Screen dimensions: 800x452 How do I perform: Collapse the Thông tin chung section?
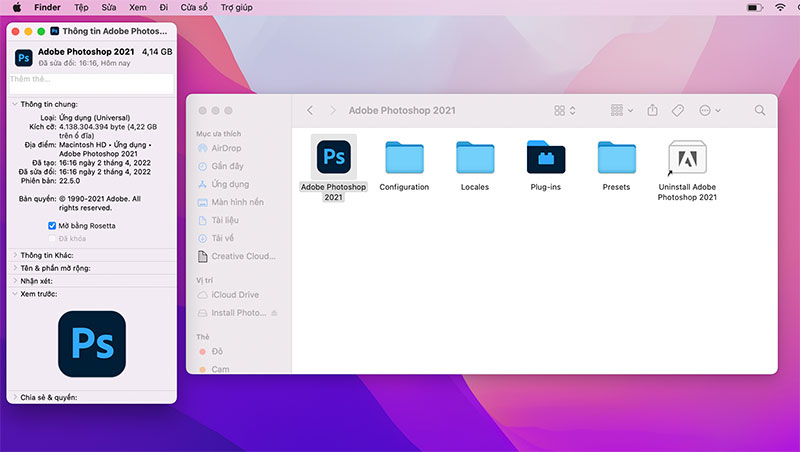pyautogui.click(x=14, y=104)
